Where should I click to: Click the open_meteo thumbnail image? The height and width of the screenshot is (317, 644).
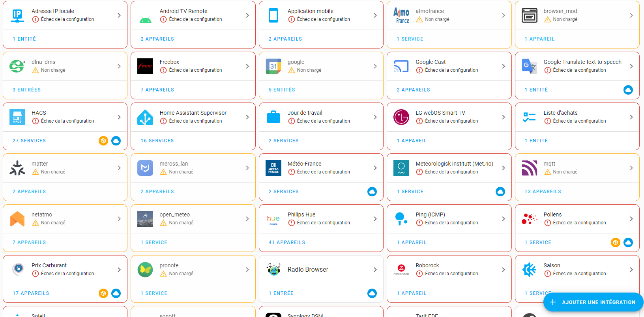145,219
